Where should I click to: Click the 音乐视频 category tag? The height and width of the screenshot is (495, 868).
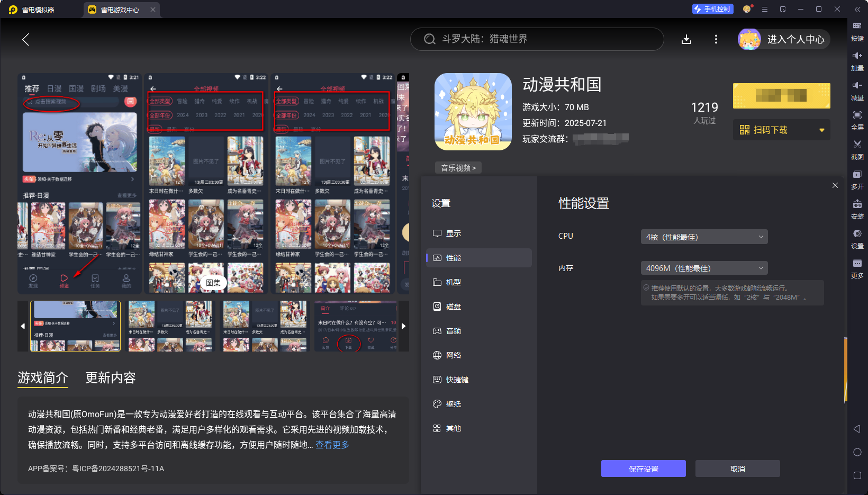[458, 168]
